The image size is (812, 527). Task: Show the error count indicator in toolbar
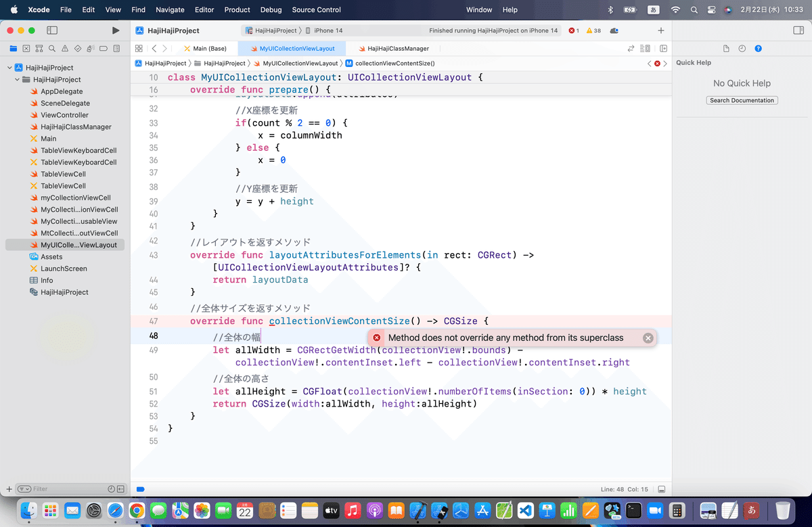click(574, 30)
